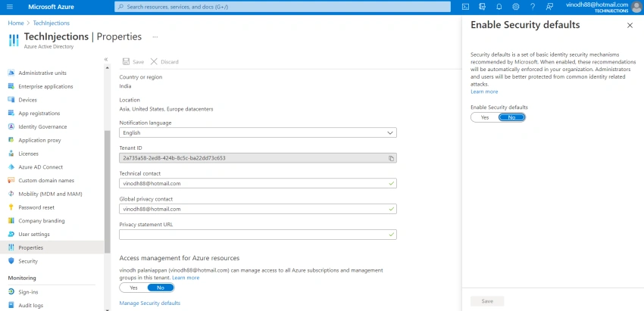
Task: Set Enable Security defaults to No
Action: point(511,117)
